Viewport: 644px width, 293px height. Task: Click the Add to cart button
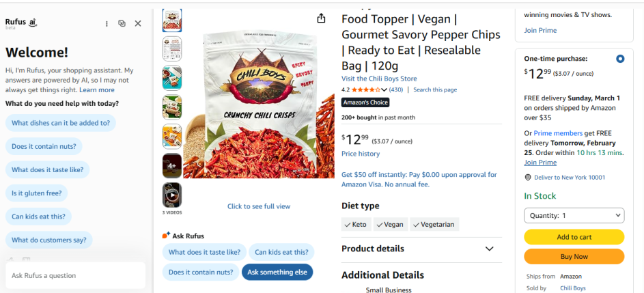click(574, 237)
